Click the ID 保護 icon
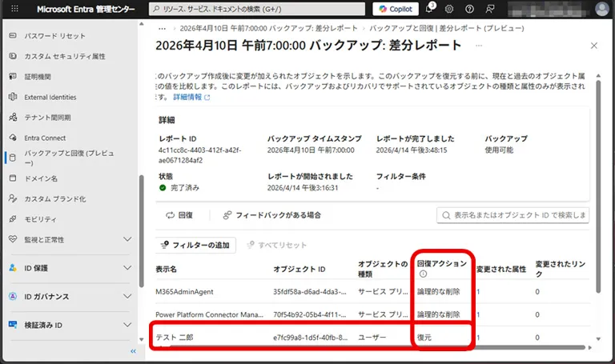Viewport: 615px width, 364px height. 13,268
